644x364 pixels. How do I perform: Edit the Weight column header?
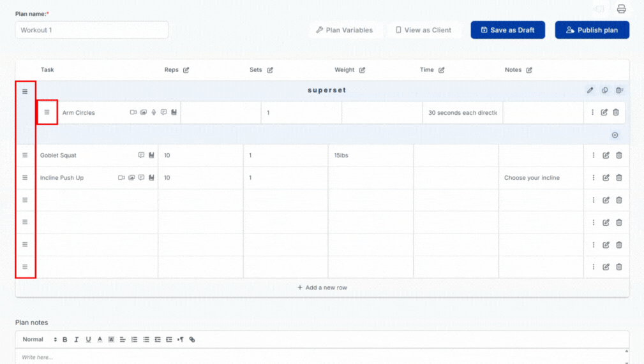pos(362,70)
